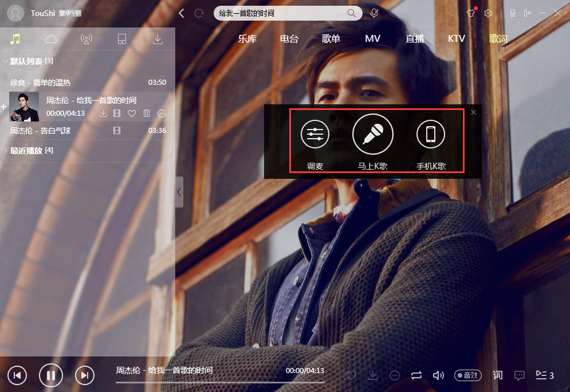Delete the playing song with trash icon

coord(147,113)
